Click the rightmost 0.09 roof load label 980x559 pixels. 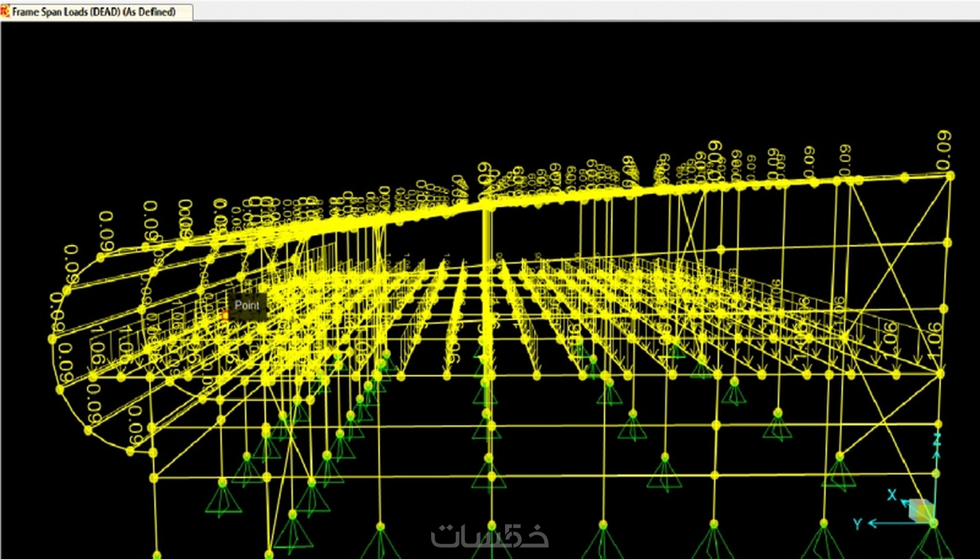[944, 150]
